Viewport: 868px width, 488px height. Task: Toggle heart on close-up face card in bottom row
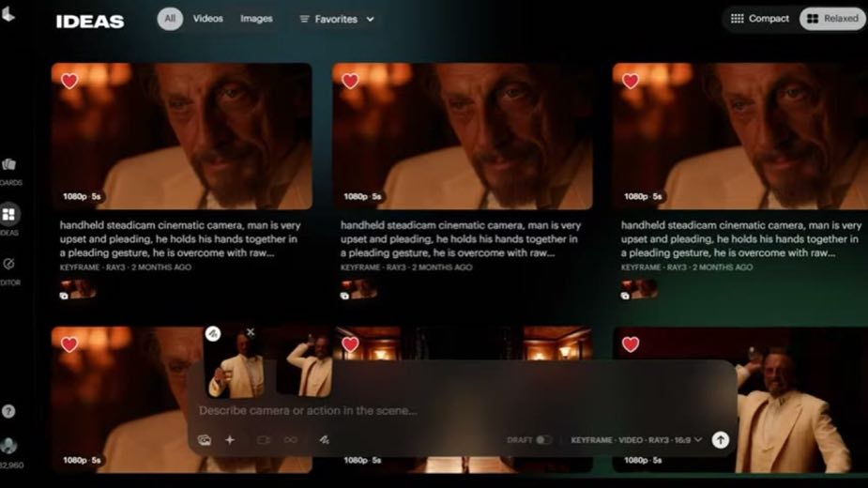(69, 344)
